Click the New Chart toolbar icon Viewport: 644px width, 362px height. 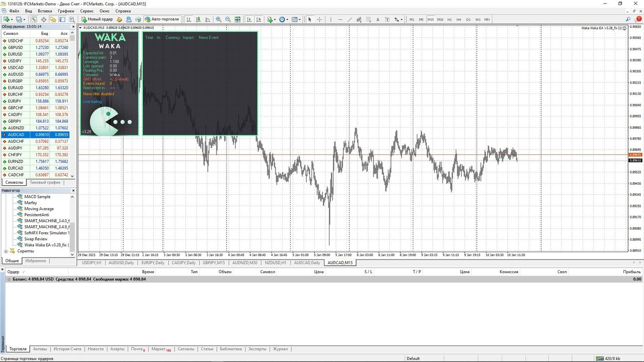[6, 19]
